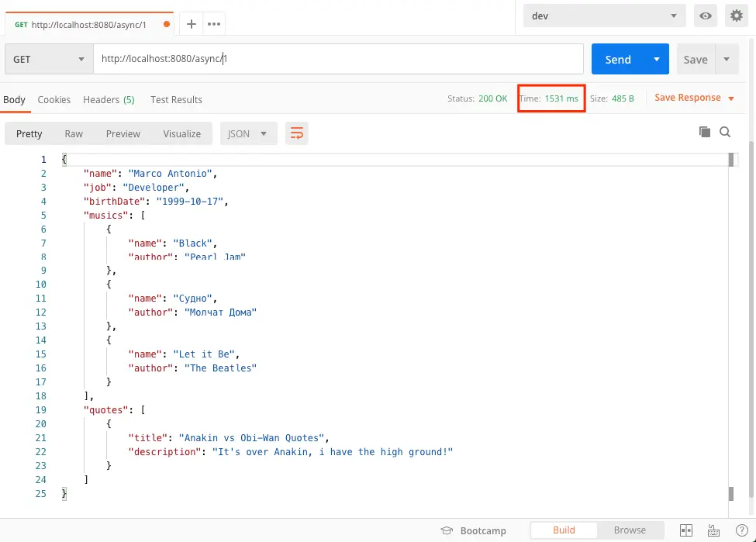Search the response with magnifier icon
Viewport: 756px width, 542px height.
coord(725,132)
